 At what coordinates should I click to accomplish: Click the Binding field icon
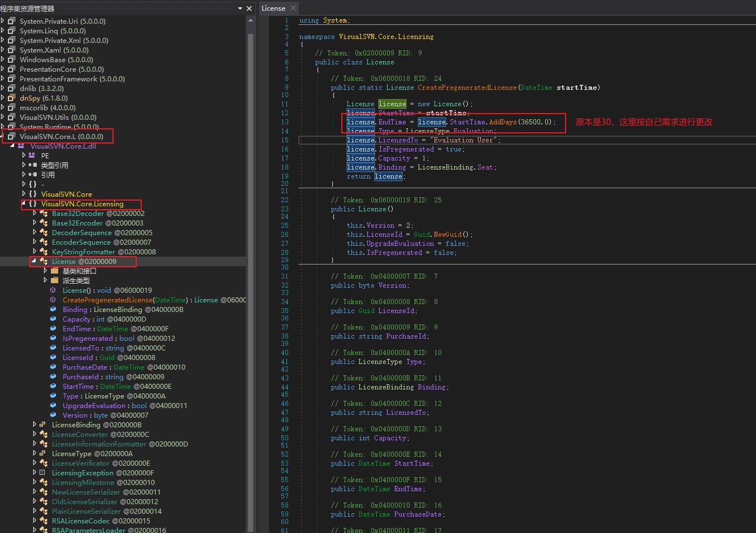point(53,309)
